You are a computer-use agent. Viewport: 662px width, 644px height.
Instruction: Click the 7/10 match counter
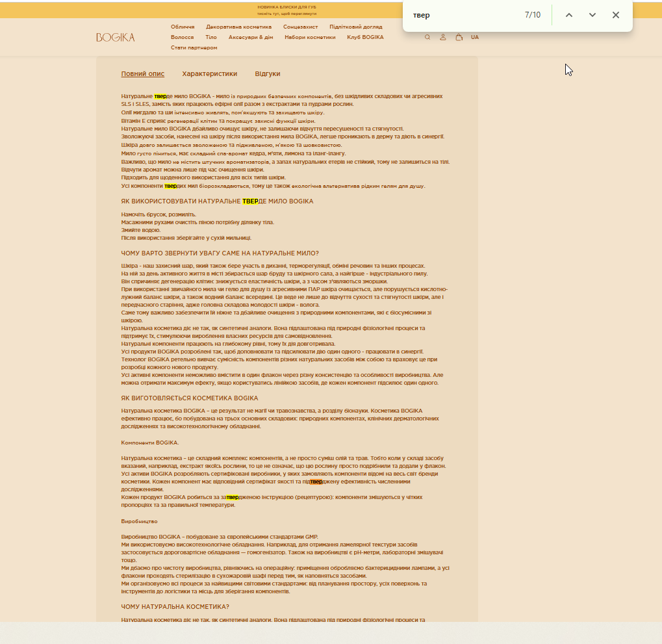point(532,15)
